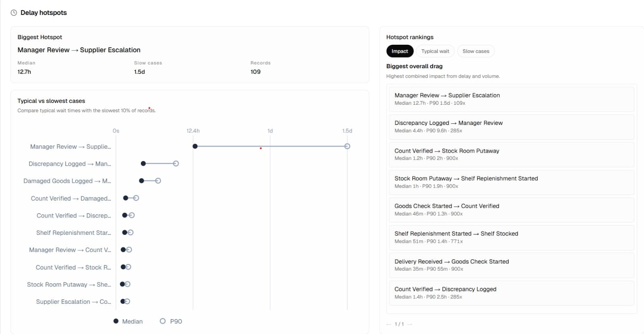Select chart row label Damaged Goods Logged → M...

[x=67, y=181]
